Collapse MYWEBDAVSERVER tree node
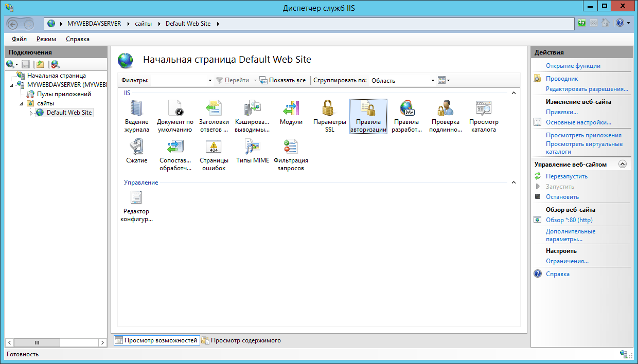 click(12, 85)
